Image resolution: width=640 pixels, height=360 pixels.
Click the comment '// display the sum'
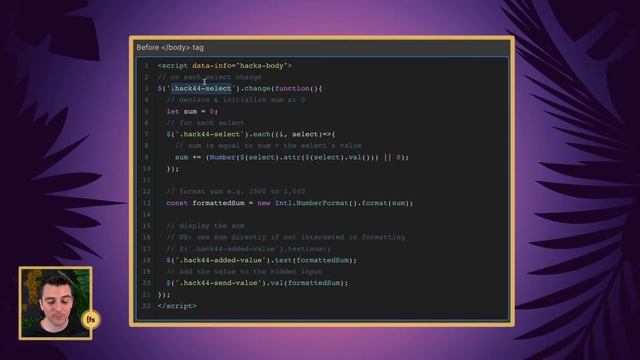[x=205, y=226]
